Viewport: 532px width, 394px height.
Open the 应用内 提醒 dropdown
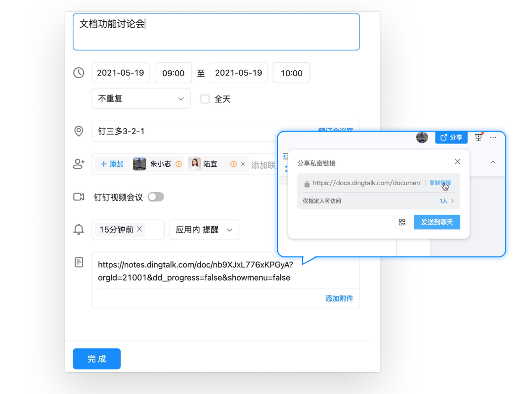click(204, 229)
